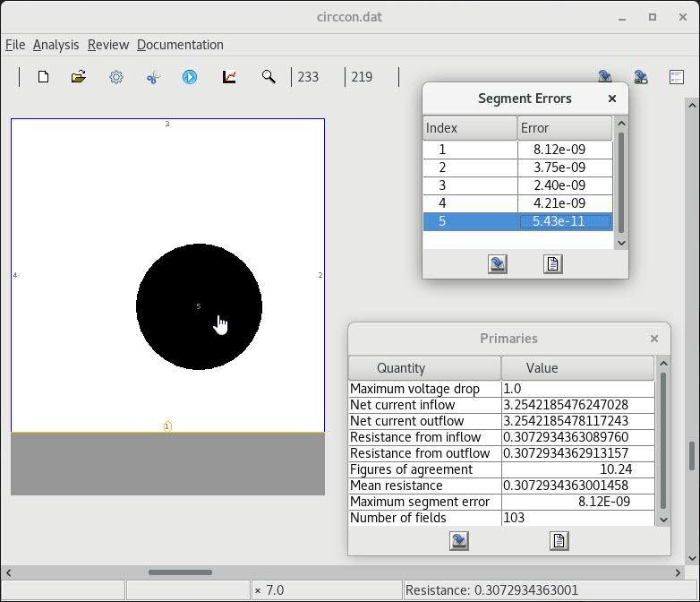Image resolution: width=700 pixels, height=602 pixels.
Task: Click the horizontal scrollbar thumb at bottom
Action: click(x=180, y=572)
